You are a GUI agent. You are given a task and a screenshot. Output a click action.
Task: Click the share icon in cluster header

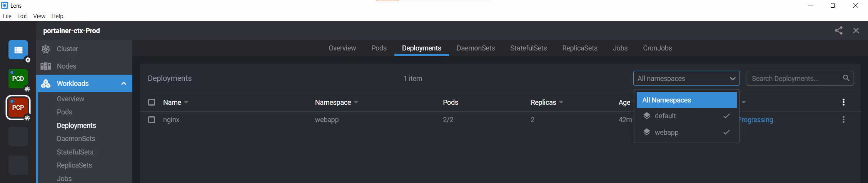pos(839,30)
